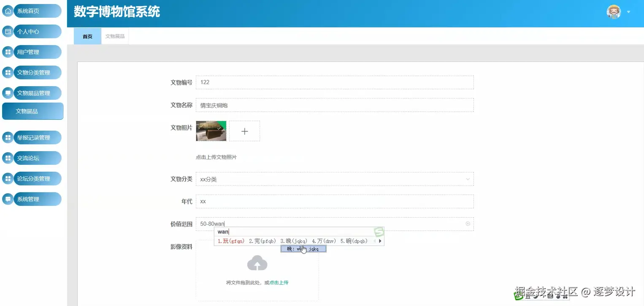Click the monitor icon beside 文物展品管理
Viewport: 644px width, 306px height.
click(x=8, y=93)
